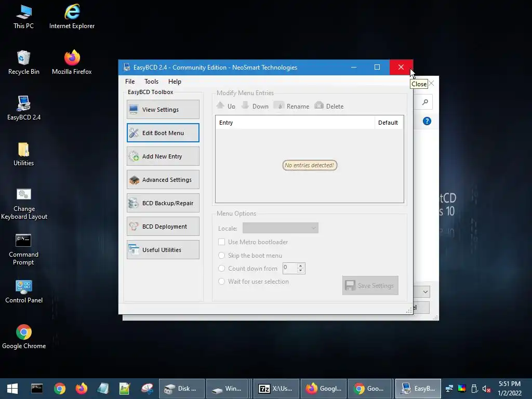Select the Utilities folder icon
Viewport: 532px width, 399px height.
(24, 154)
